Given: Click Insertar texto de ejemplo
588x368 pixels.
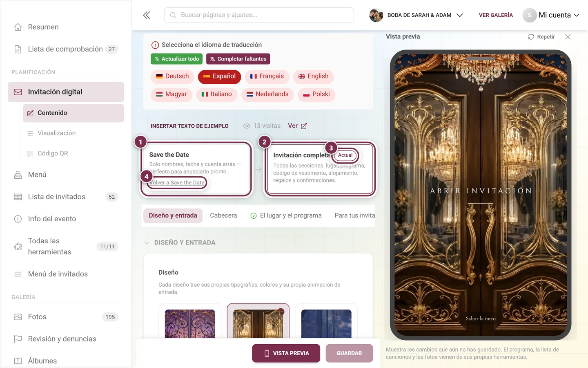Looking at the screenshot, I should click(189, 126).
